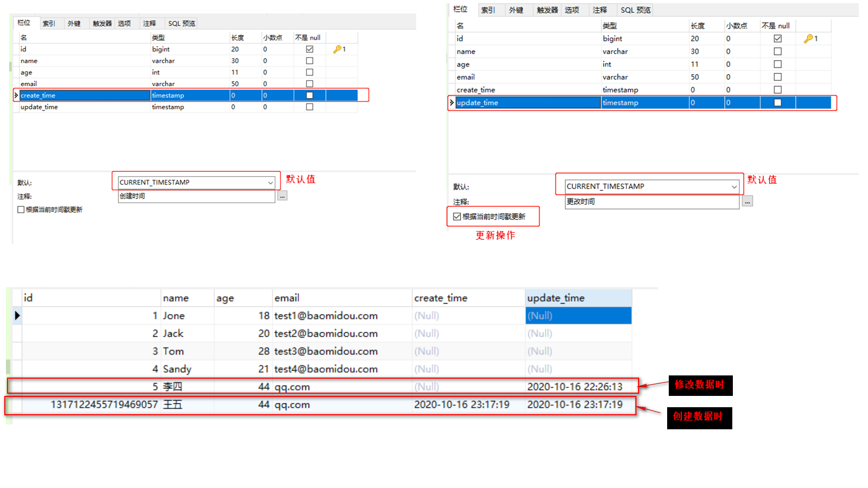Click the primary key icon in right table id row
868x488 pixels.
pos(808,38)
